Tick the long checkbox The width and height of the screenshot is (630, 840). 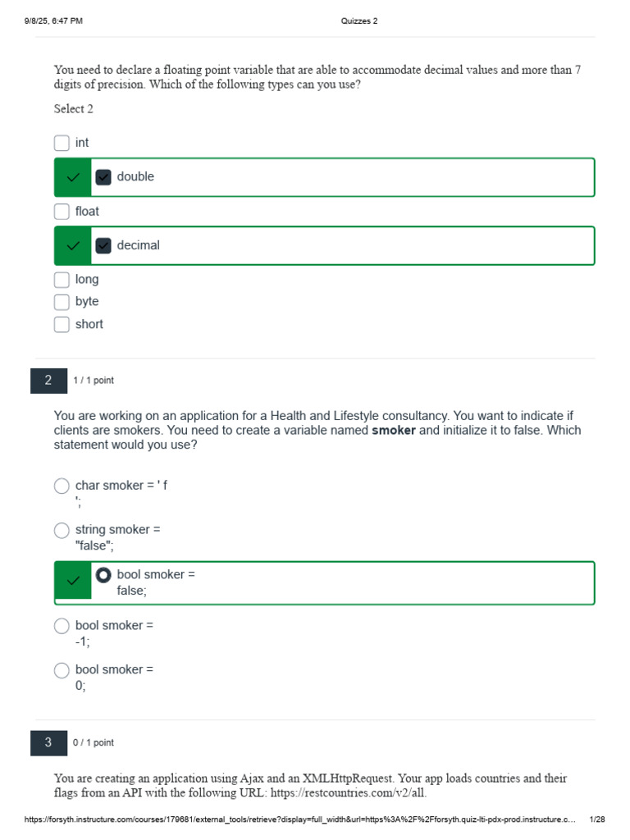tap(62, 280)
